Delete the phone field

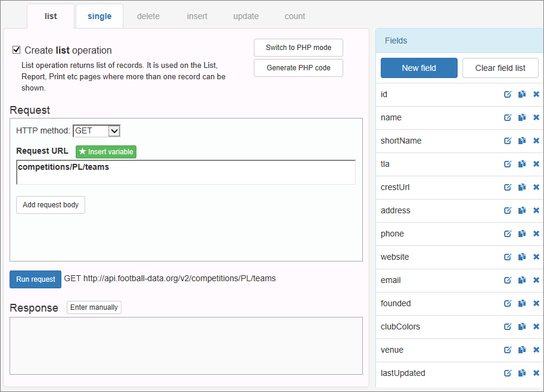pyautogui.click(x=536, y=234)
